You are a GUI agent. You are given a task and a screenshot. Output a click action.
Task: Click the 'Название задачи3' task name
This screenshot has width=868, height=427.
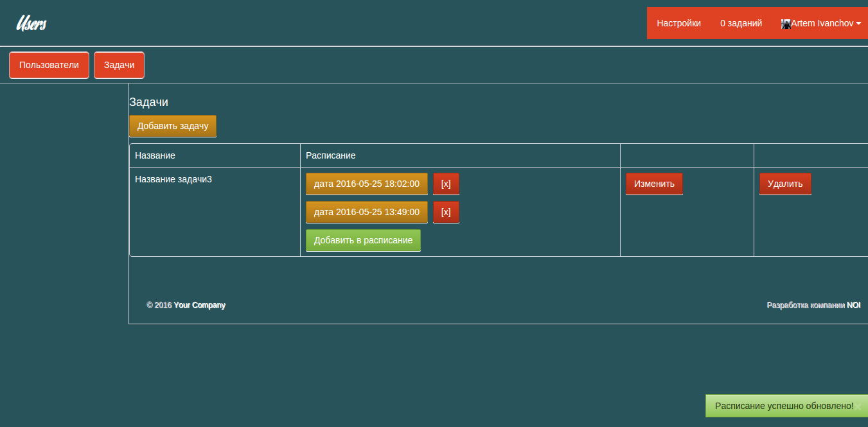click(173, 179)
